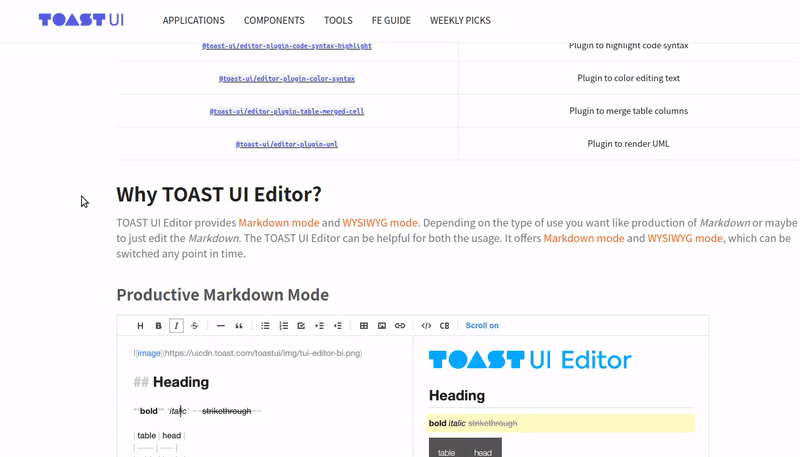This screenshot has width=800, height=457.
Task: Click the 'Productive Markdown Mode' heading
Action: click(222, 295)
